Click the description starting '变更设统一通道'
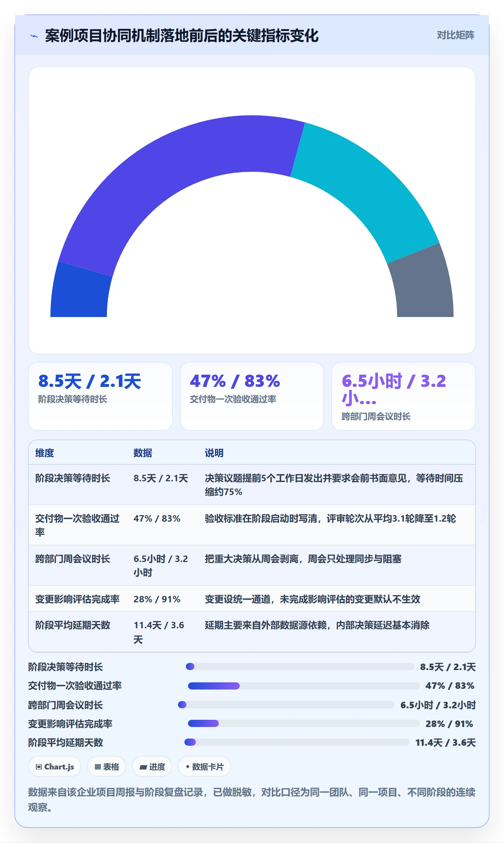The width and height of the screenshot is (504, 843). click(312, 599)
